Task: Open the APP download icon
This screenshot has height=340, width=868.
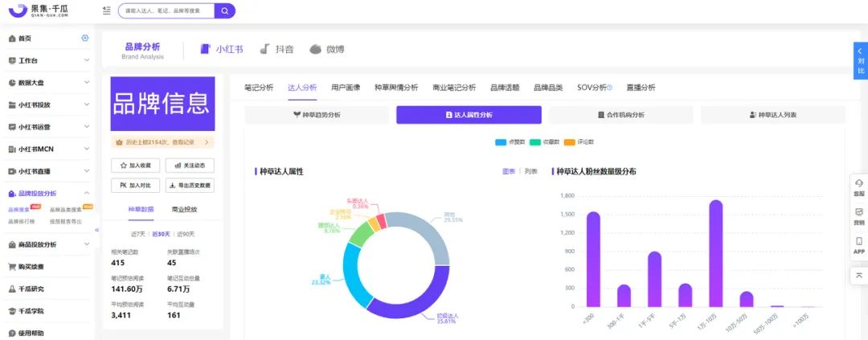Action: pyautogui.click(x=859, y=245)
